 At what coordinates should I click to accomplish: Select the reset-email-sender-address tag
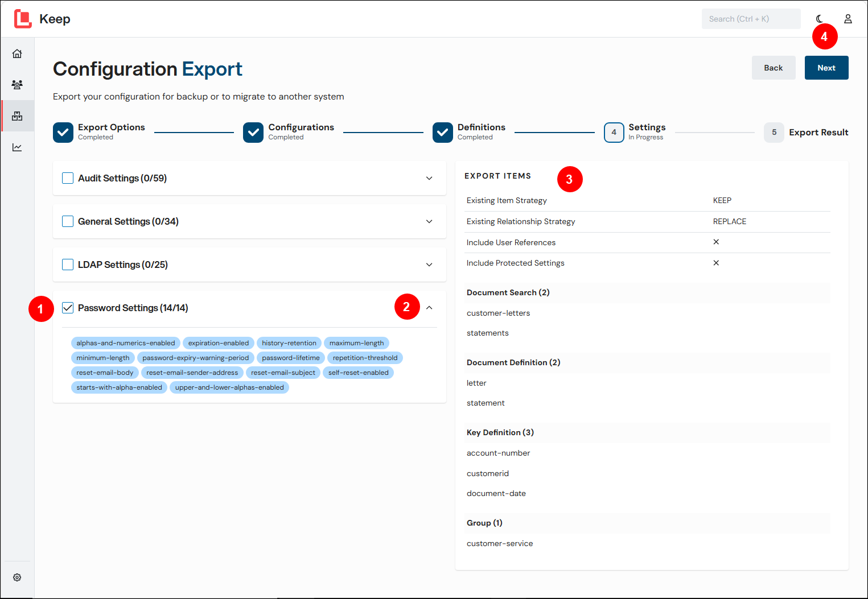(x=192, y=373)
